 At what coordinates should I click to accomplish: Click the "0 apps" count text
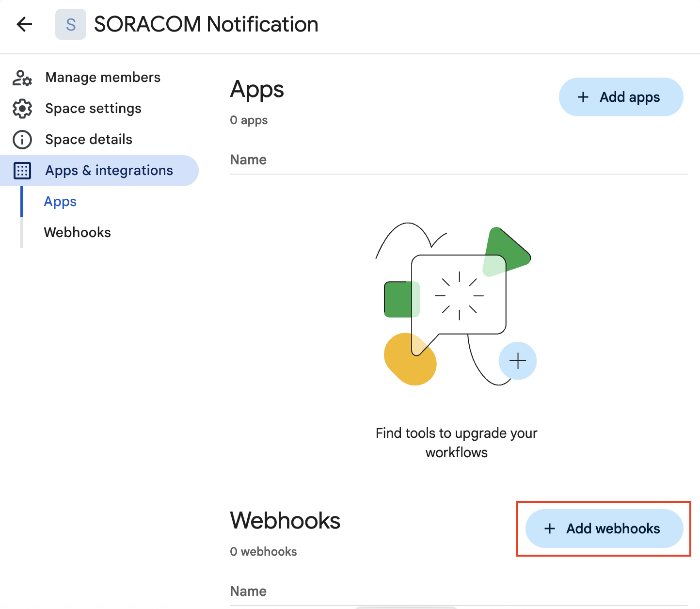click(249, 120)
